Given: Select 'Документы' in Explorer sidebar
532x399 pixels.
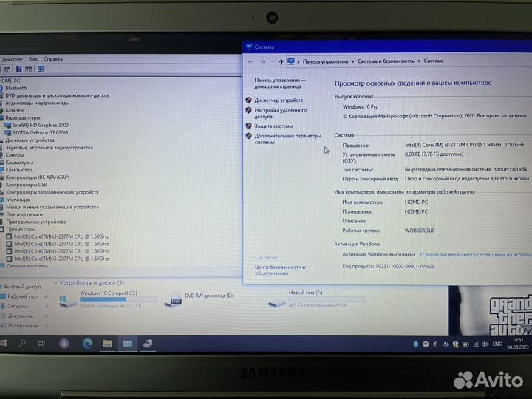Looking at the screenshot, I should (21, 316).
